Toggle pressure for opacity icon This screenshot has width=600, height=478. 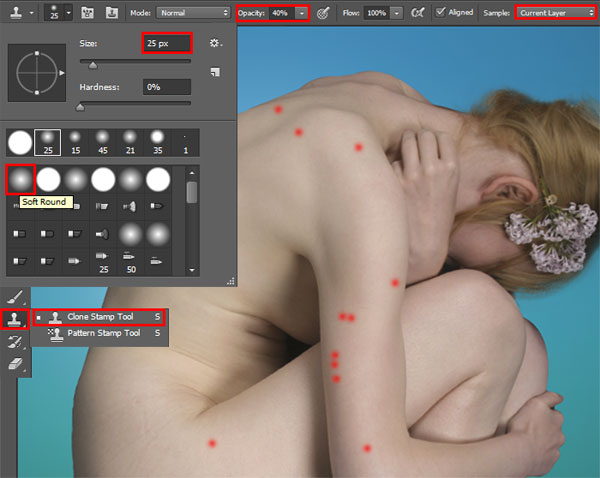[323, 13]
